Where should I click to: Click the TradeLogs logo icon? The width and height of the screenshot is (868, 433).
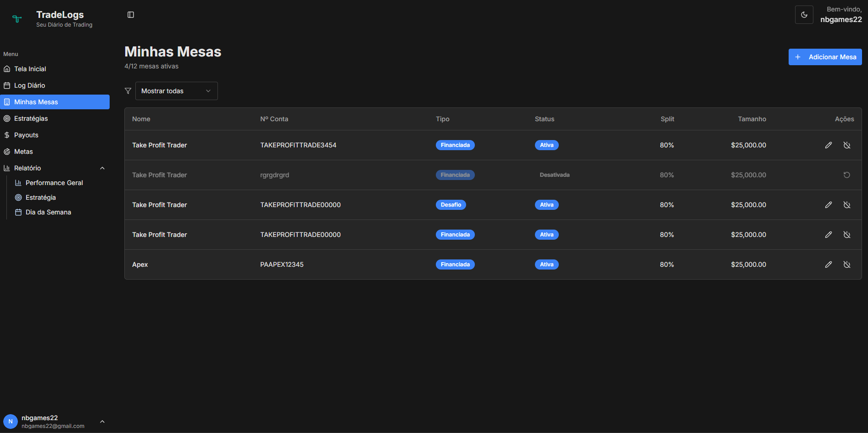tap(17, 19)
